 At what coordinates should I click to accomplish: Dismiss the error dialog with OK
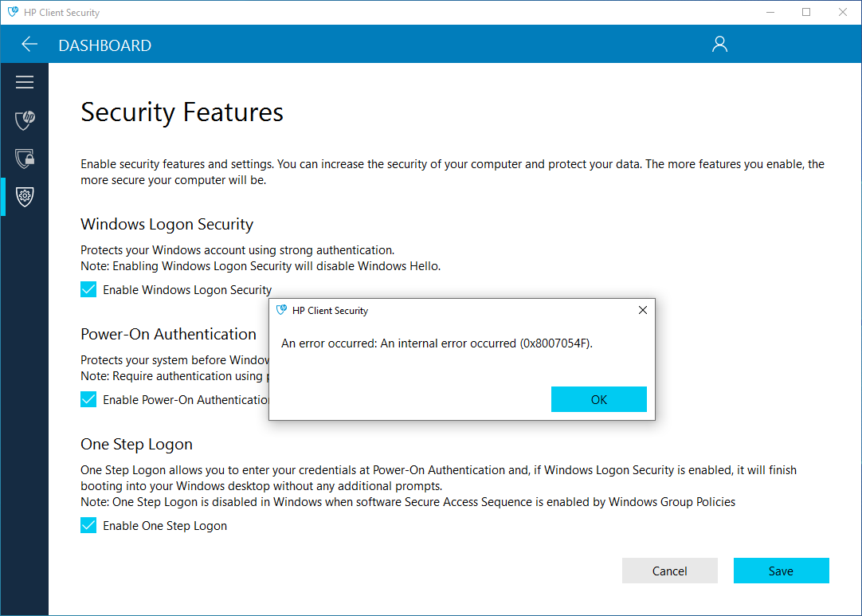pyautogui.click(x=598, y=399)
